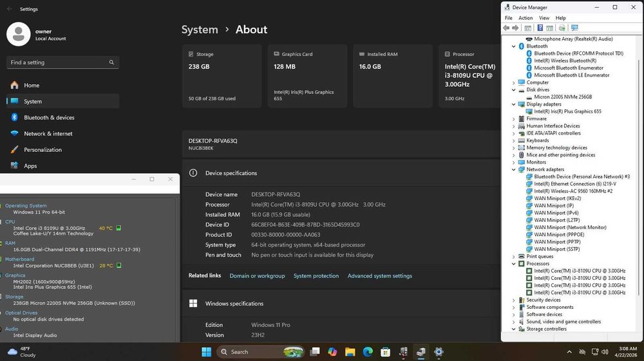Image resolution: width=644 pixels, height=361 pixels.
Task: Open Task View from the taskbar
Action: point(315,351)
